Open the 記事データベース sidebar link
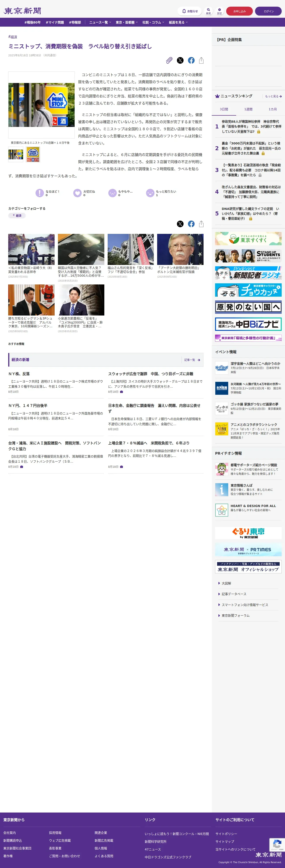 234,594
